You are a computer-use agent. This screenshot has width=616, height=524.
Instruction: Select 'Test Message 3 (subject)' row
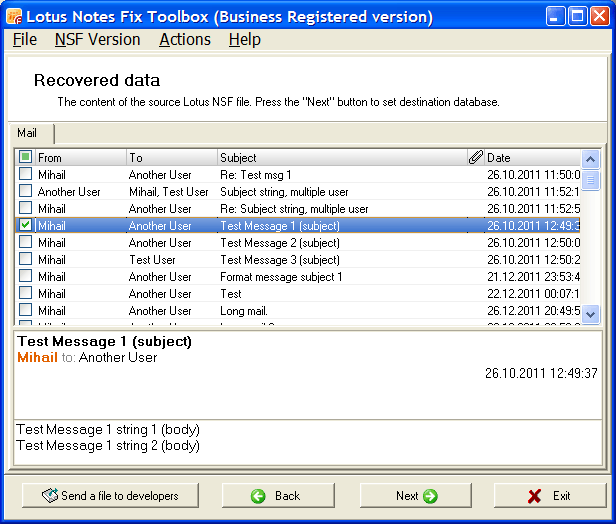[297, 260]
